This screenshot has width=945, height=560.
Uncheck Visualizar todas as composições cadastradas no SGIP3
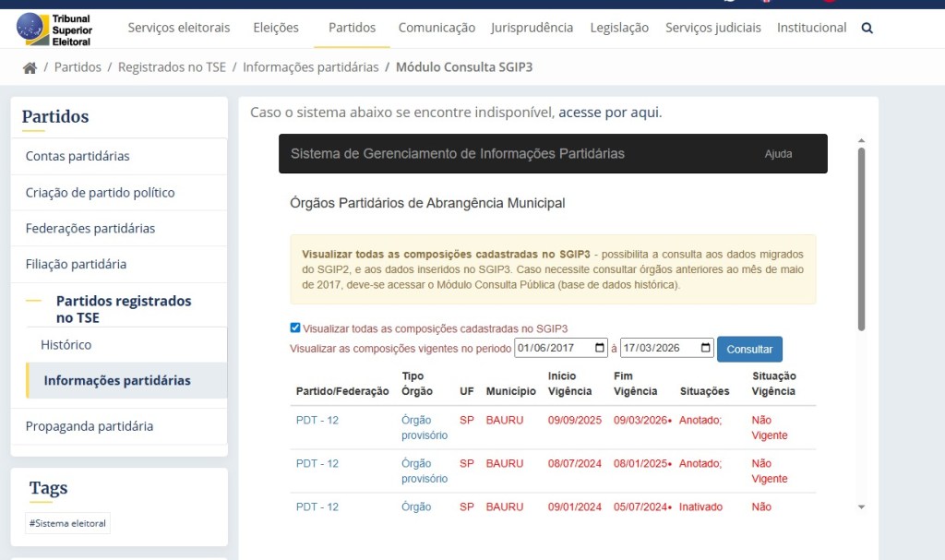tap(295, 328)
